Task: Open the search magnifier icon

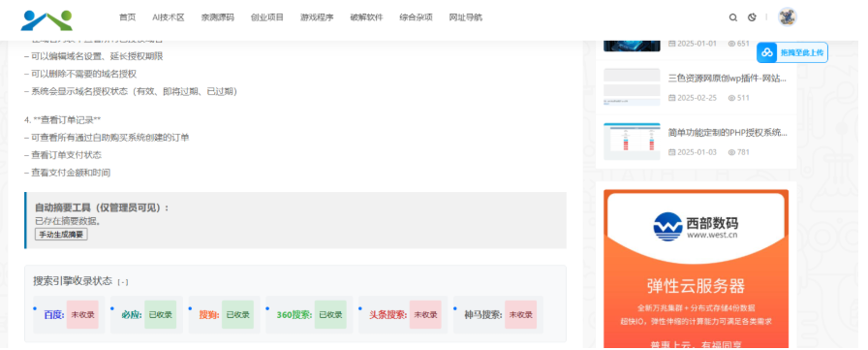Action: coord(733,17)
